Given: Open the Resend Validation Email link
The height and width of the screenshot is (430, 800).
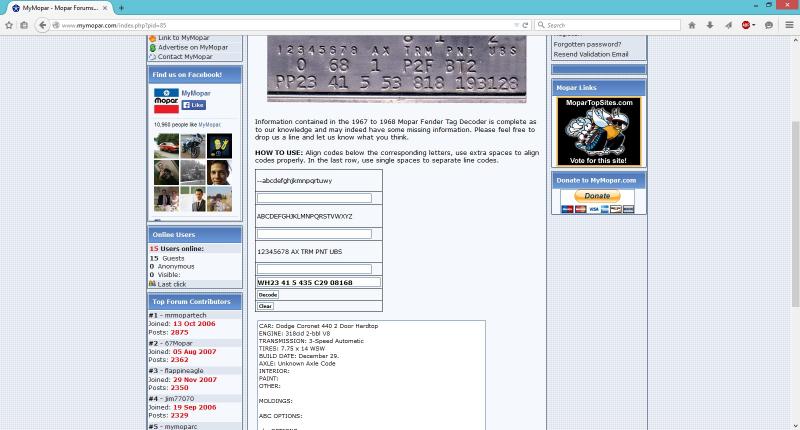Looking at the screenshot, I should click(x=591, y=54).
